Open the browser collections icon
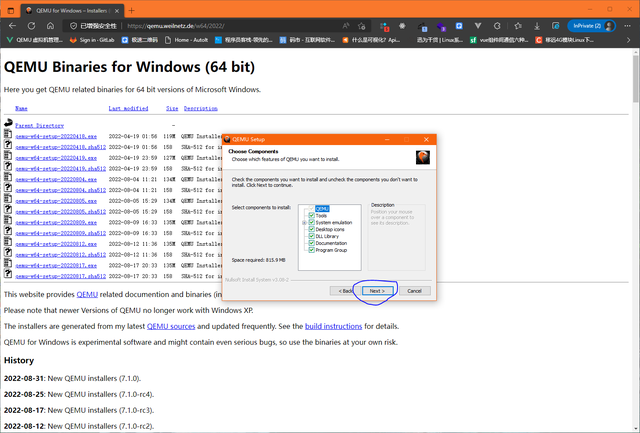 pos(556,26)
